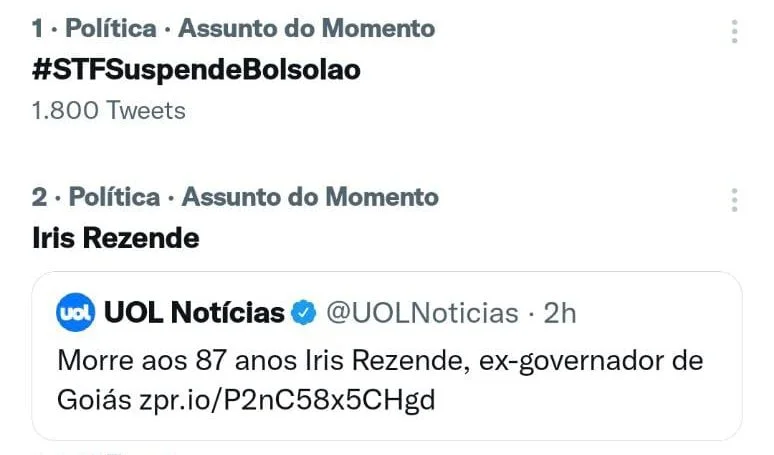
Task: Click the UOL round logo avatar
Action: pos(75,312)
